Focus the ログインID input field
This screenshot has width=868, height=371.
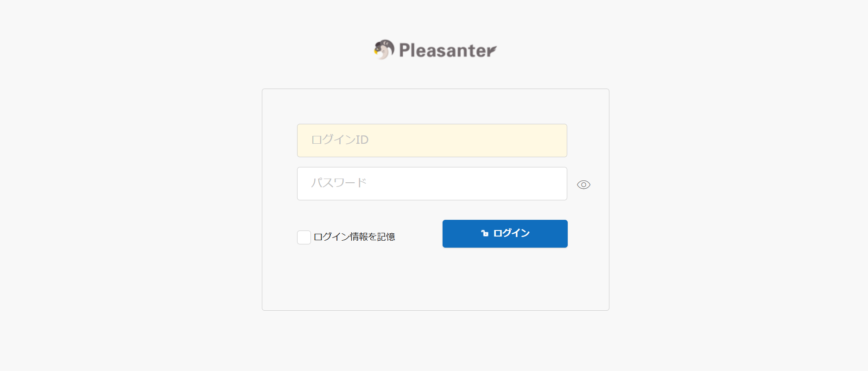click(x=432, y=140)
